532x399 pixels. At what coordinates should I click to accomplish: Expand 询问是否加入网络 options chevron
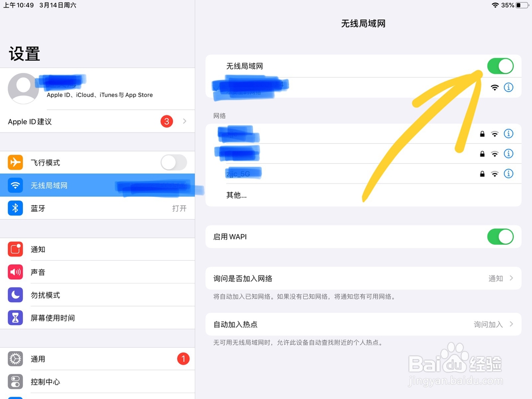coord(511,278)
